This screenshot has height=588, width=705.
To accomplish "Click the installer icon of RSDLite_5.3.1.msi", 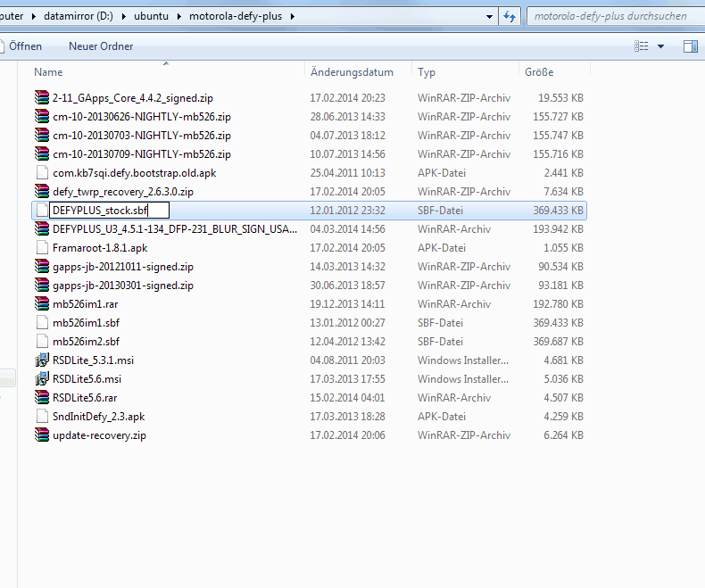I will tap(42, 360).
